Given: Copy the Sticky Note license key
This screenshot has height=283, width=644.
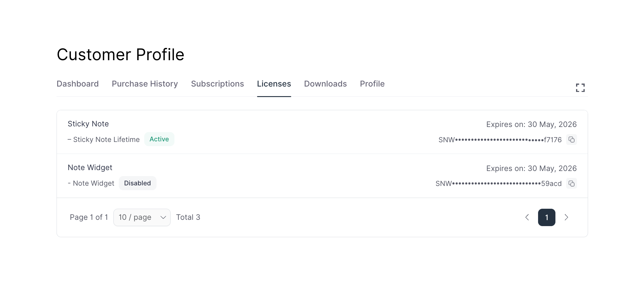Looking at the screenshot, I should click(x=571, y=140).
